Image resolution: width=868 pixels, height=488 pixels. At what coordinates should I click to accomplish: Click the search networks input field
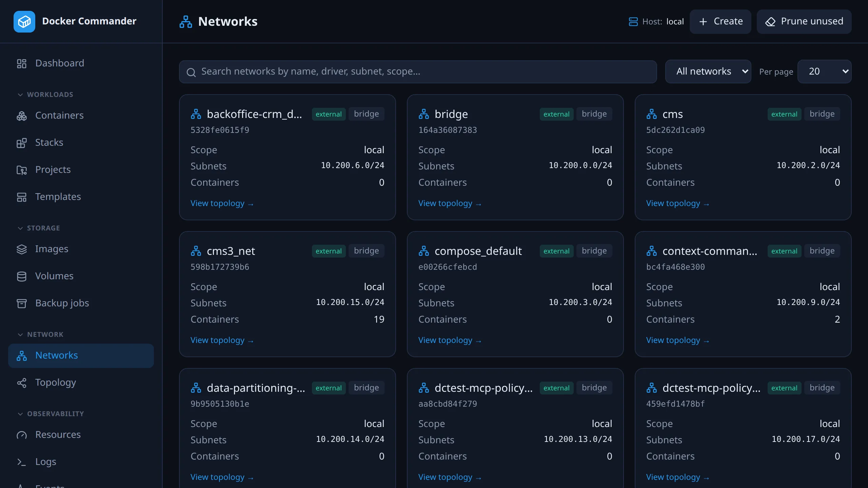(418, 72)
